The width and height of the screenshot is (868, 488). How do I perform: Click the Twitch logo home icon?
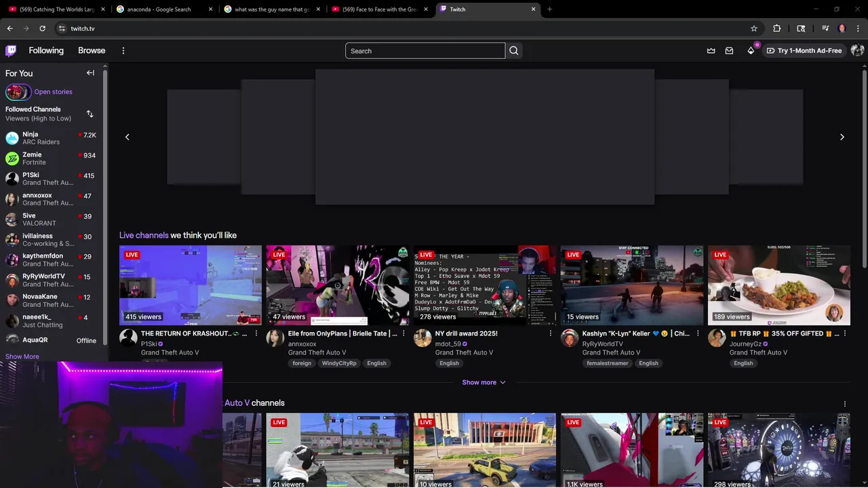click(x=11, y=50)
